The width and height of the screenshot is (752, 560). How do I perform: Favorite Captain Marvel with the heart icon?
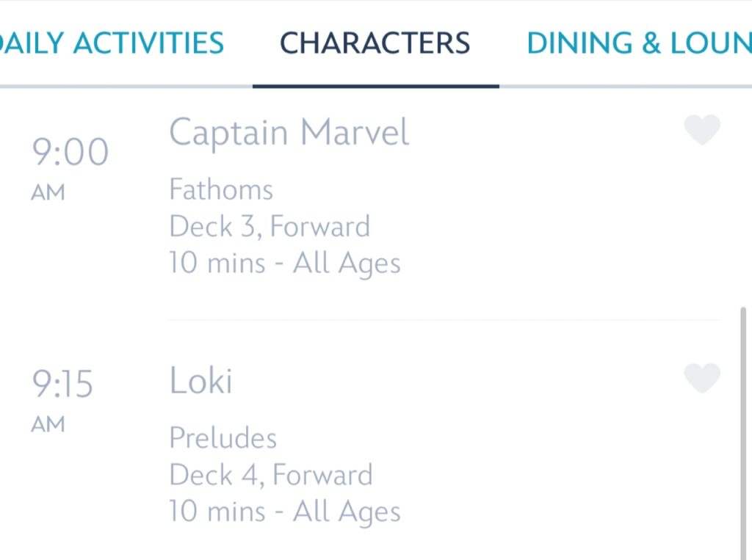pos(702,131)
